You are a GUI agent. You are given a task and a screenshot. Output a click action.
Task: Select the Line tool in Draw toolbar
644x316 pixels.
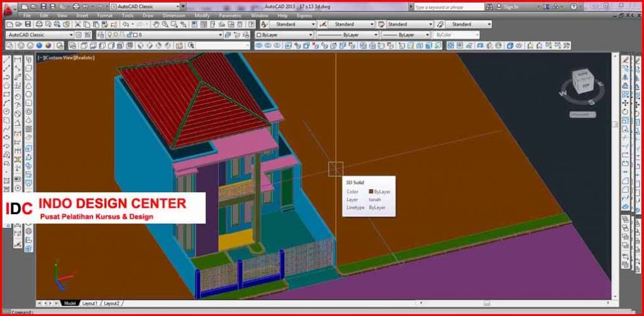pos(6,60)
